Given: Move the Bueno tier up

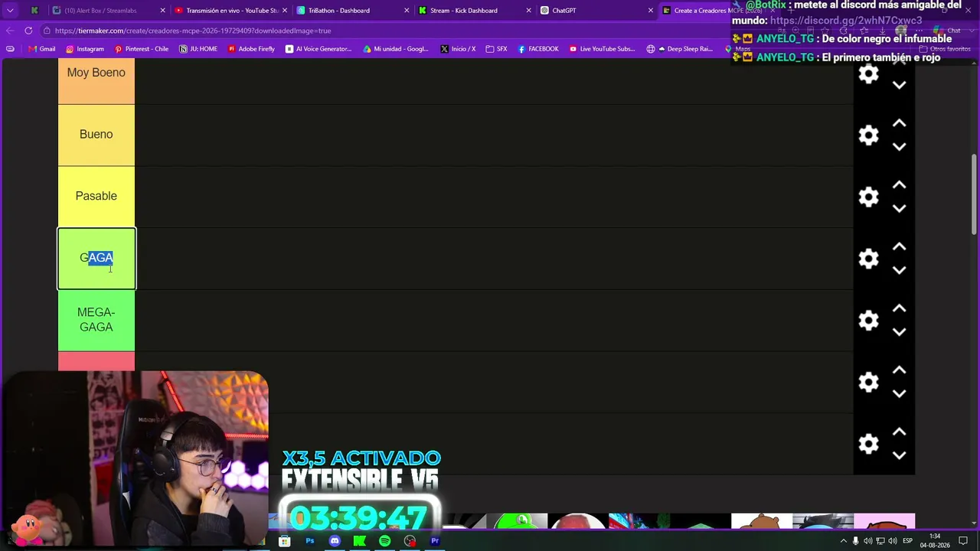Looking at the screenshot, I should coord(900,123).
